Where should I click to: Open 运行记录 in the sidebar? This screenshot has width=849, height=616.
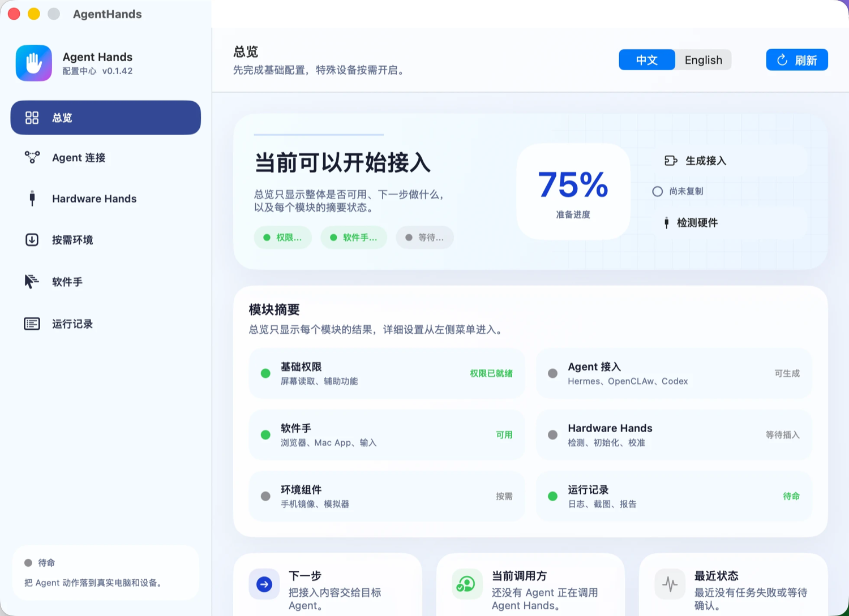106,324
